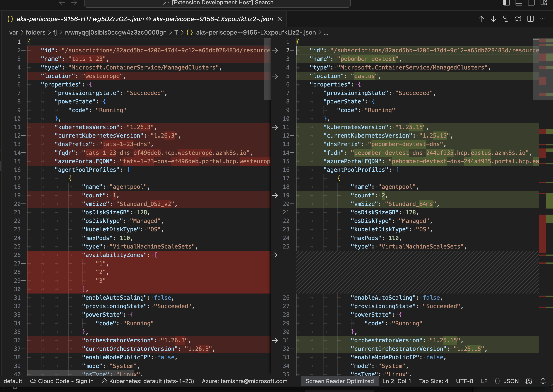
Task: Jump to previous change with up arrow
Action: tap(481, 19)
